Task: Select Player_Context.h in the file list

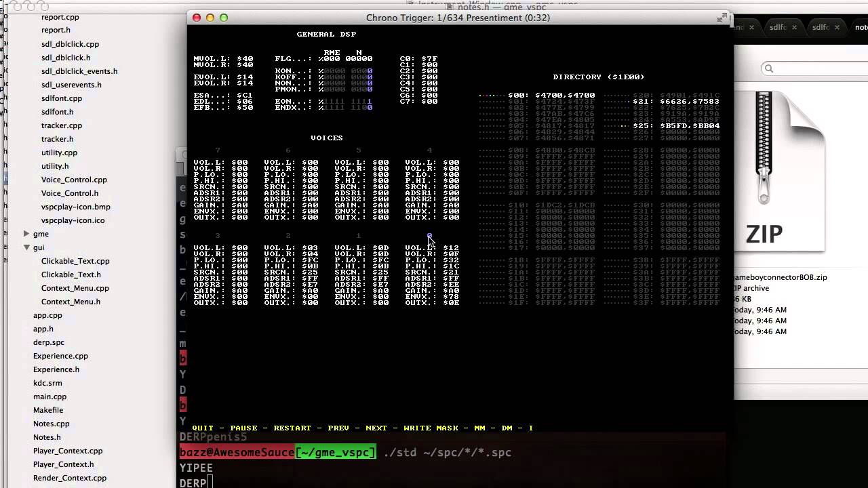Action: click(x=63, y=464)
